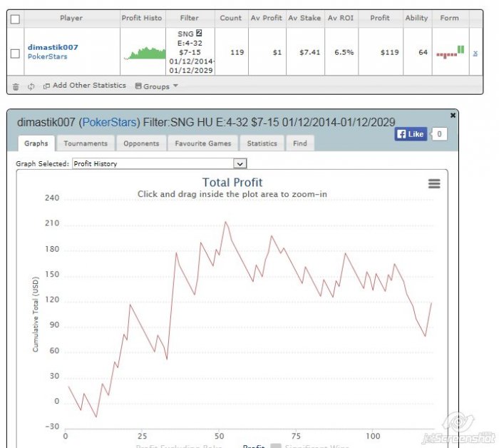The width and height of the screenshot is (499, 448).
Task: Click the Count value 119
Action: pos(237,53)
